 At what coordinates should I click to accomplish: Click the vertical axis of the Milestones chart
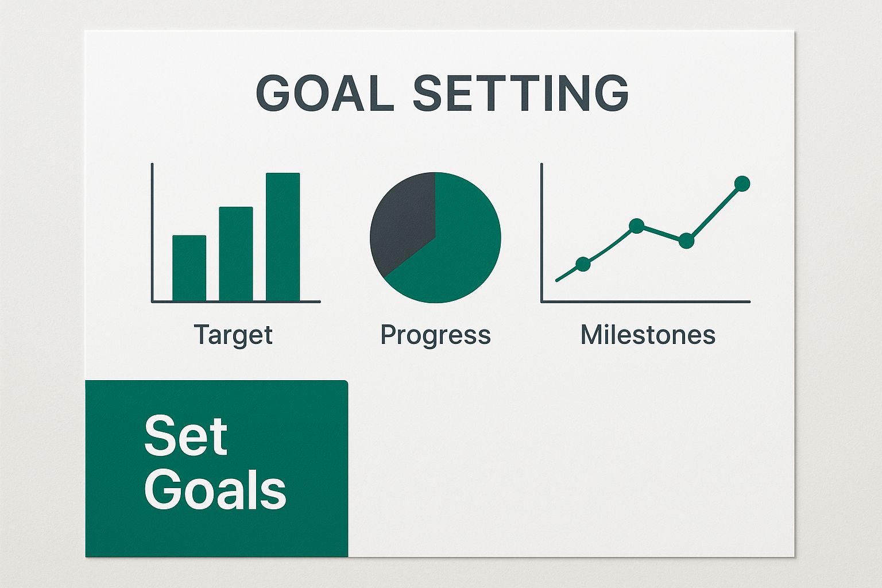tap(541, 230)
